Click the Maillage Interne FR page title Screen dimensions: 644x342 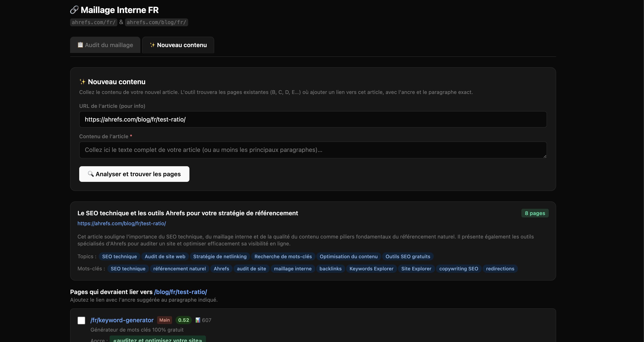tap(120, 10)
